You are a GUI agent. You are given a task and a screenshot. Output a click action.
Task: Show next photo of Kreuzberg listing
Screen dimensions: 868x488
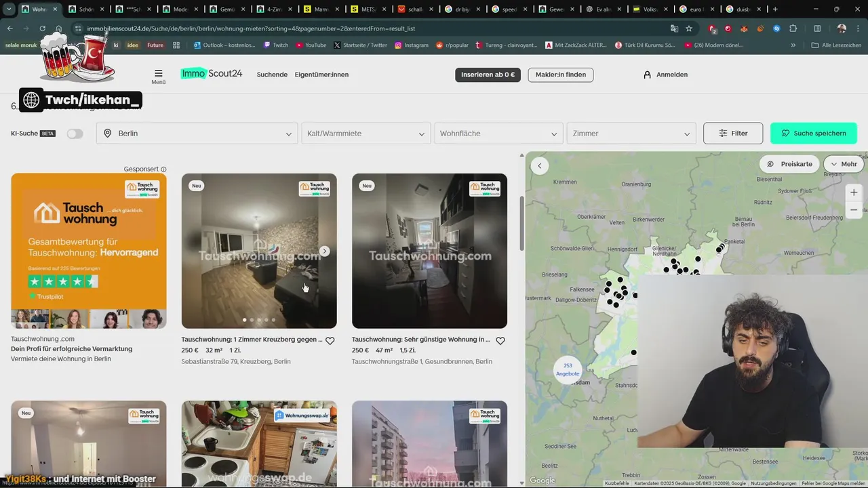click(x=325, y=251)
